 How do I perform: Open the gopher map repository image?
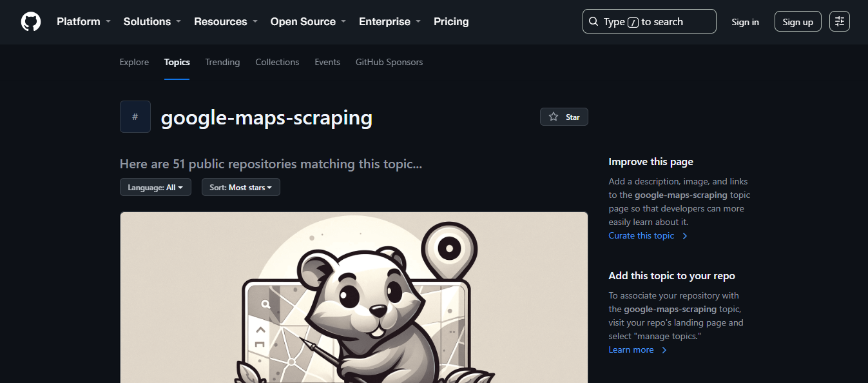(354, 297)
